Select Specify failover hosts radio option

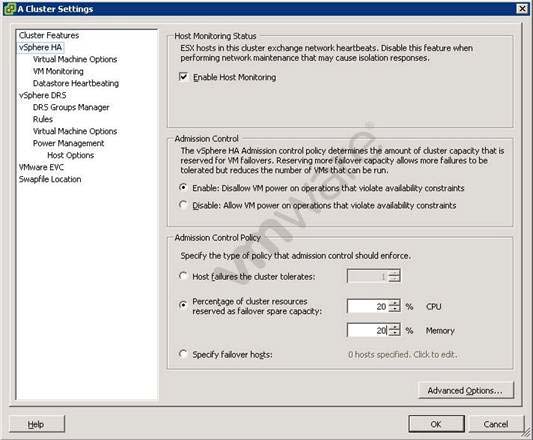(x=183, y=354)
